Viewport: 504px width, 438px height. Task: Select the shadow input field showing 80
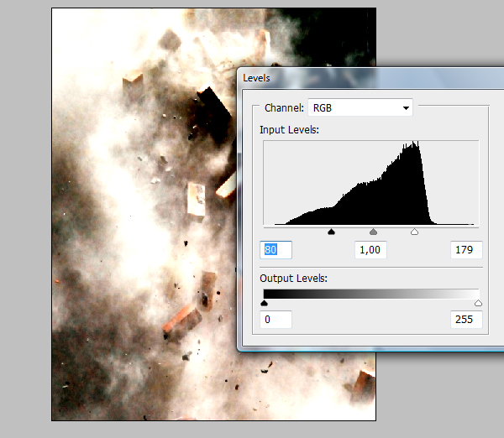[x=276, y=250]
